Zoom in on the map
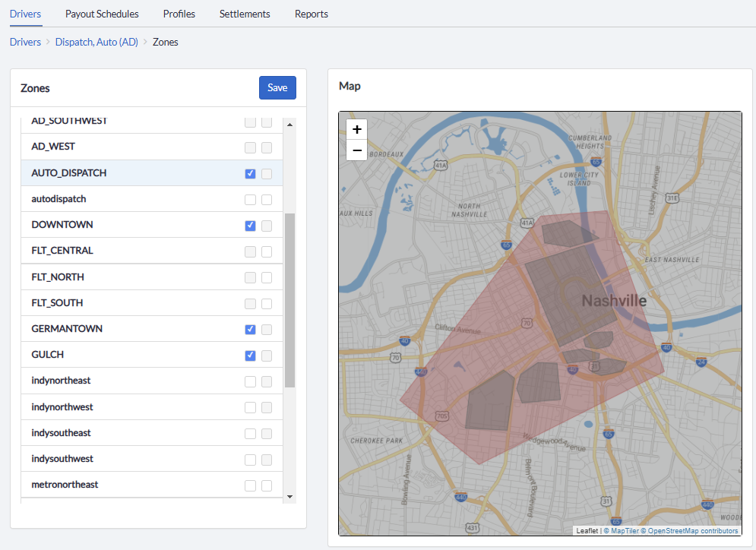The height and width of the screenshot is (550, 756). 356,129
